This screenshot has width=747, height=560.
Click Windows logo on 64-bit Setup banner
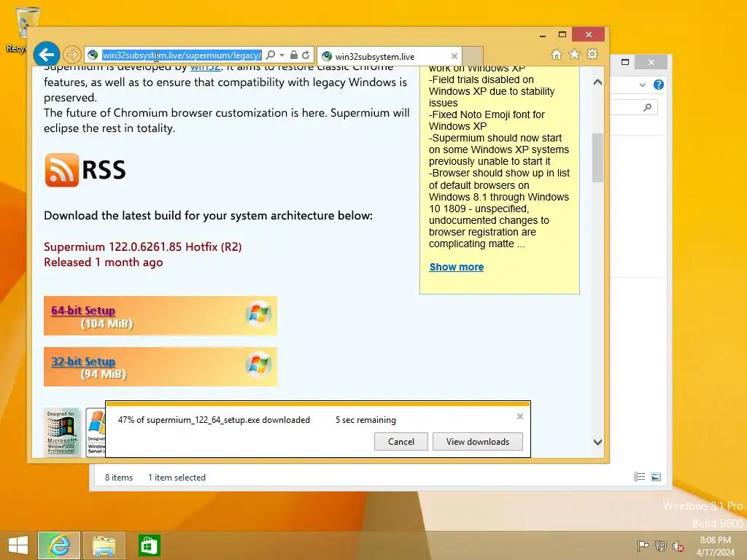(259, 314)
